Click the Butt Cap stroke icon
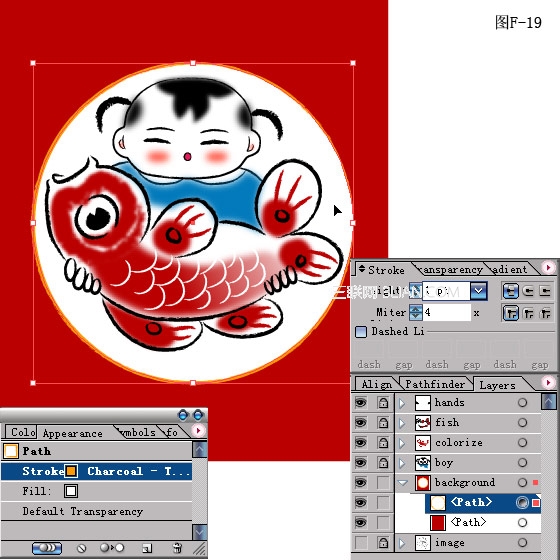The width and height of the screenshot is (560, 560). click(x=511, y=291)
